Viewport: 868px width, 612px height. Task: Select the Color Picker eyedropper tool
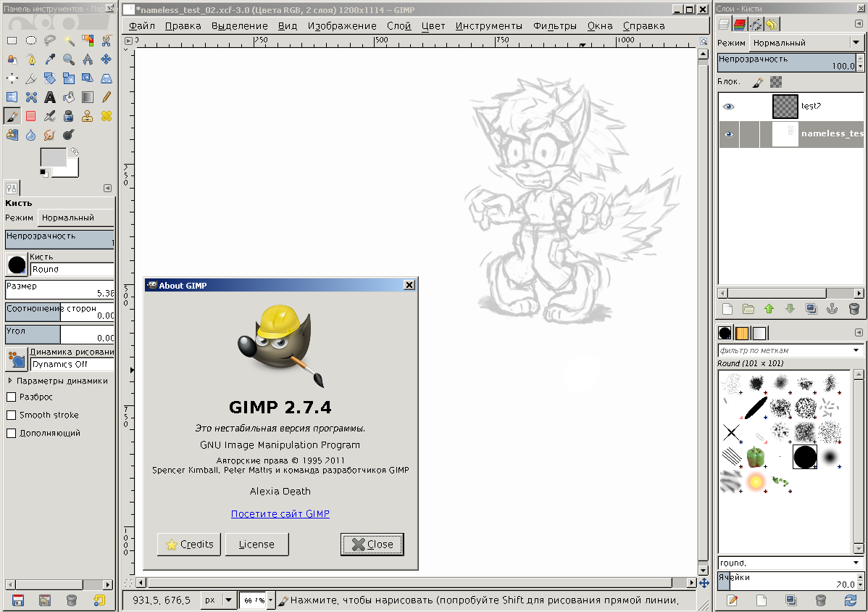[x=50, y=59]
